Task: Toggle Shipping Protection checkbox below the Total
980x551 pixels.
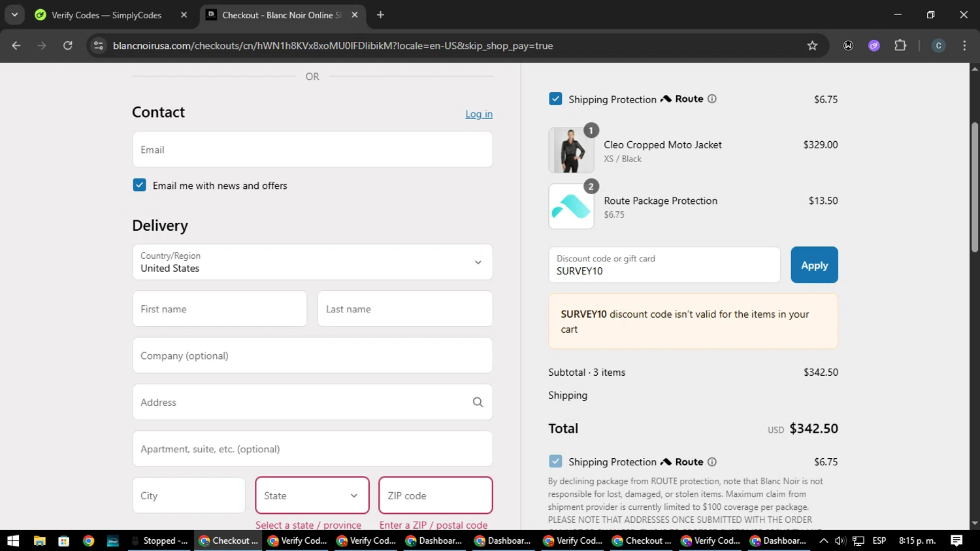Action: [x=555, y=461]
